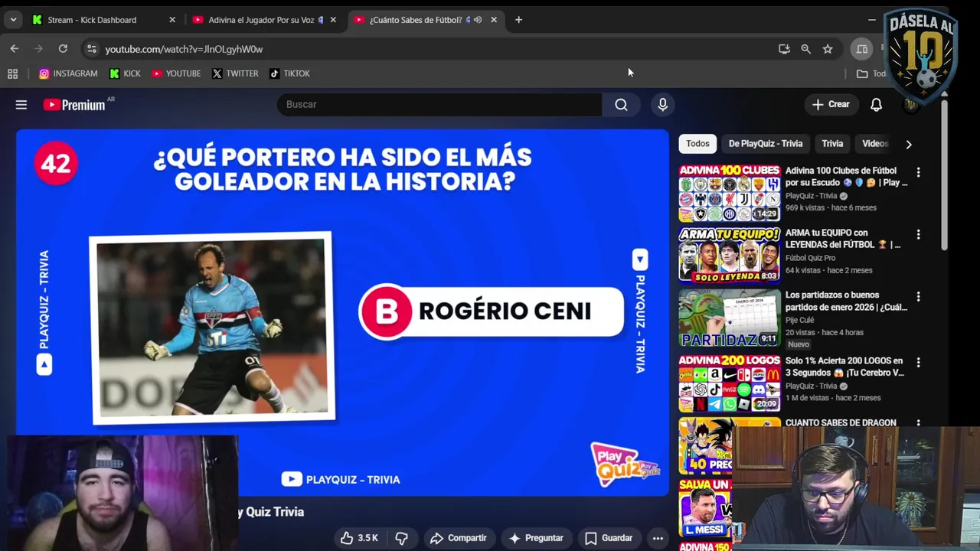Open the KICK bookmark

pos(125,73)
